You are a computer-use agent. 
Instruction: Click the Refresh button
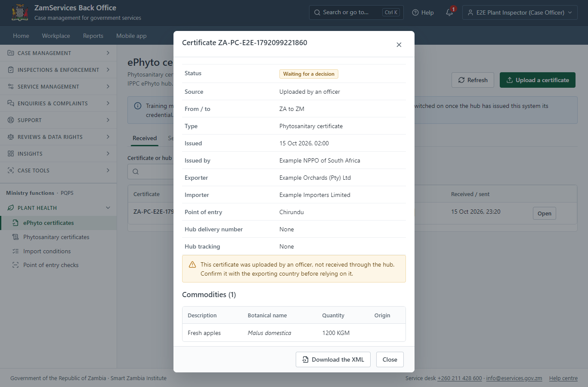tap(473, 80)
